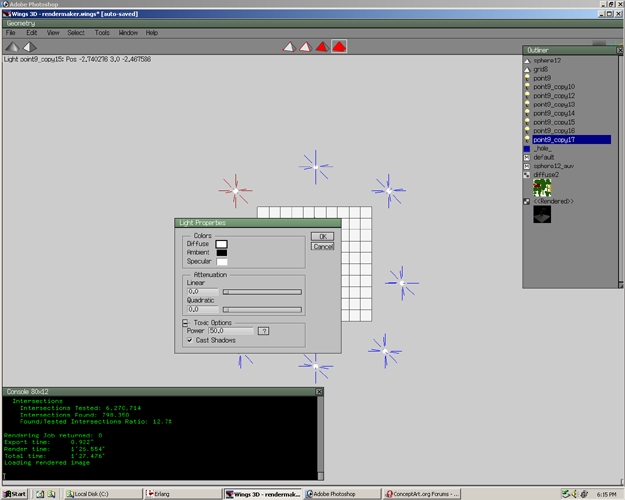Viewport: 625px width, 500px height.
Task: Pick the Ambient color swatch
Action: (x=222, y=253)
